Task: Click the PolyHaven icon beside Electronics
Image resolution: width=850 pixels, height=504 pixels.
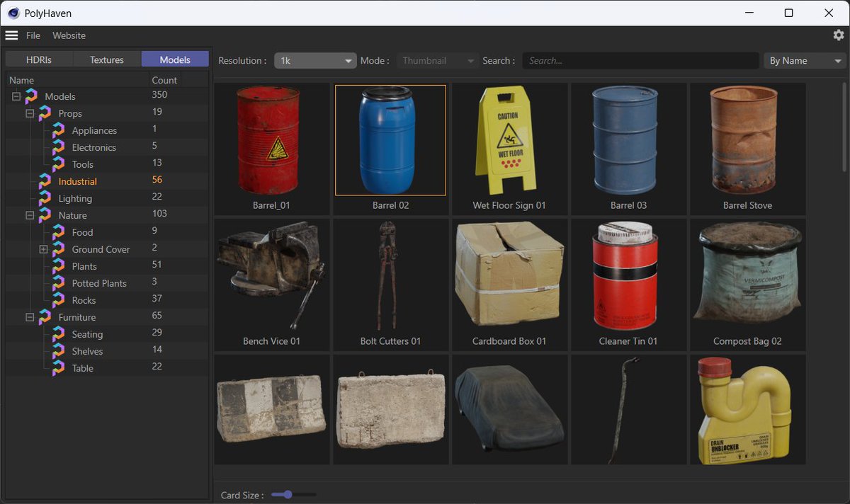Action: 58,147
